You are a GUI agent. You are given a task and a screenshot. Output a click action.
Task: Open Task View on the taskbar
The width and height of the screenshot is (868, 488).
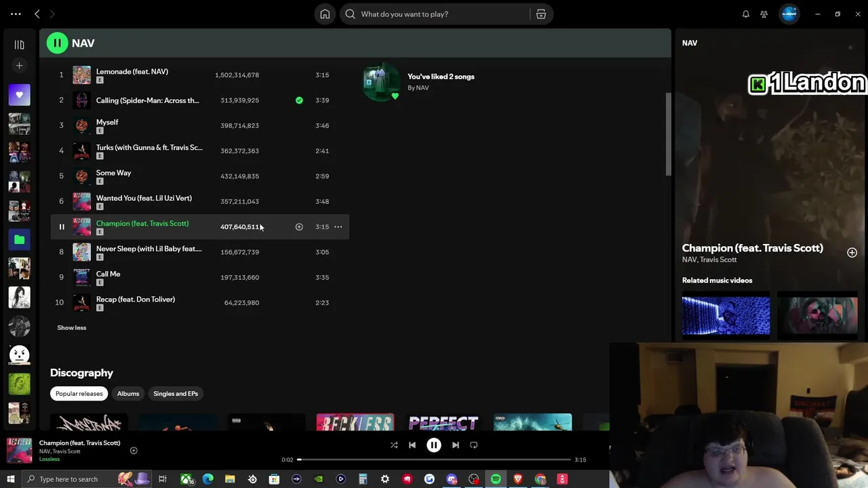[163, 479]
